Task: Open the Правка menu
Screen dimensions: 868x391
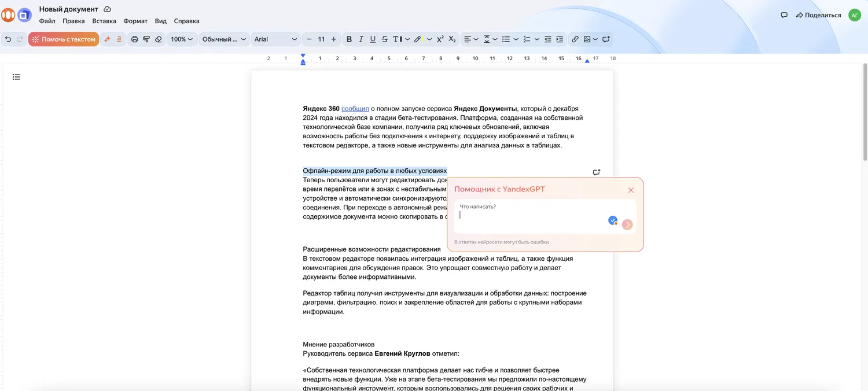Action: point(73,21)
